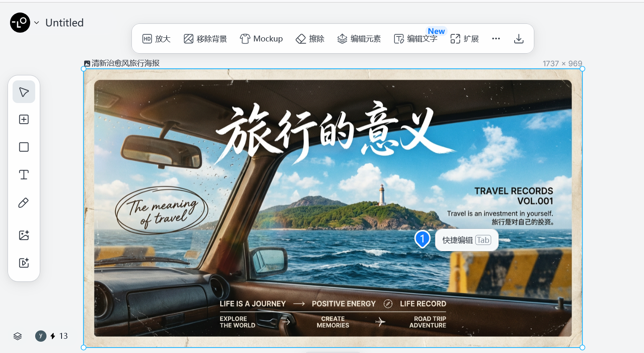
Task: Select 移除背景 remove background tool
Action: [x=205, y=39]
